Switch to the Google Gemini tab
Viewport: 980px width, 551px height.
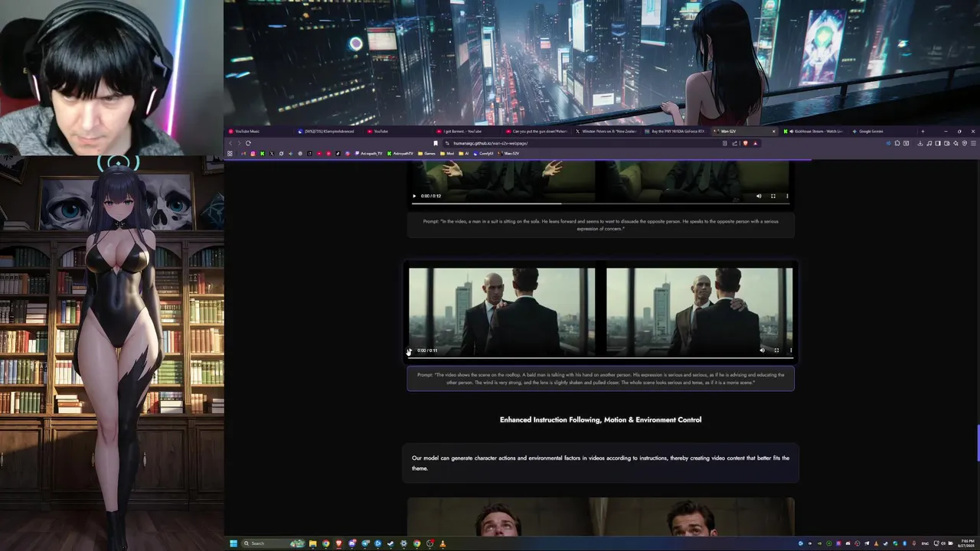[882, 132]
